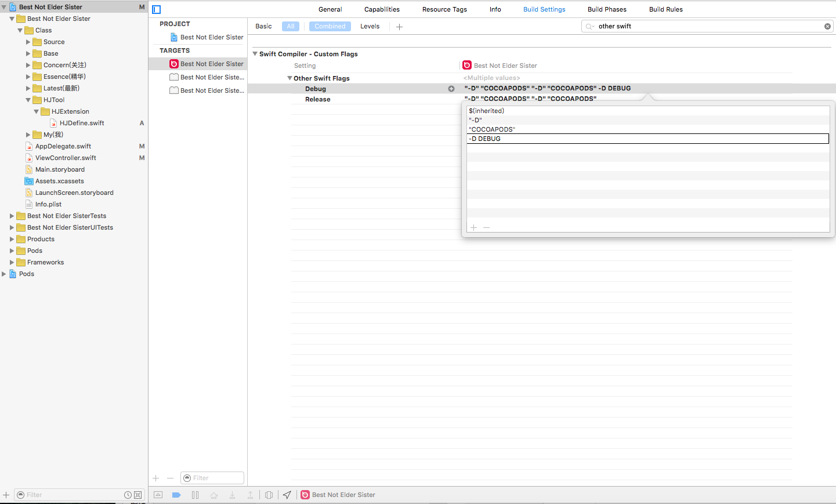Collapse Swift Compiler - Custom Flags section

pyautogui.click(x=255, y=54)
